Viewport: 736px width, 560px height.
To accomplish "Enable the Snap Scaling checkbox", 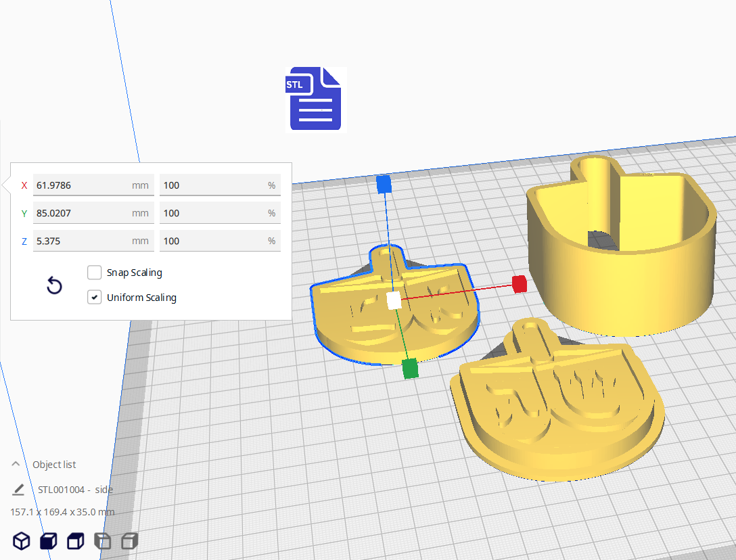I will tap(95, 273).
